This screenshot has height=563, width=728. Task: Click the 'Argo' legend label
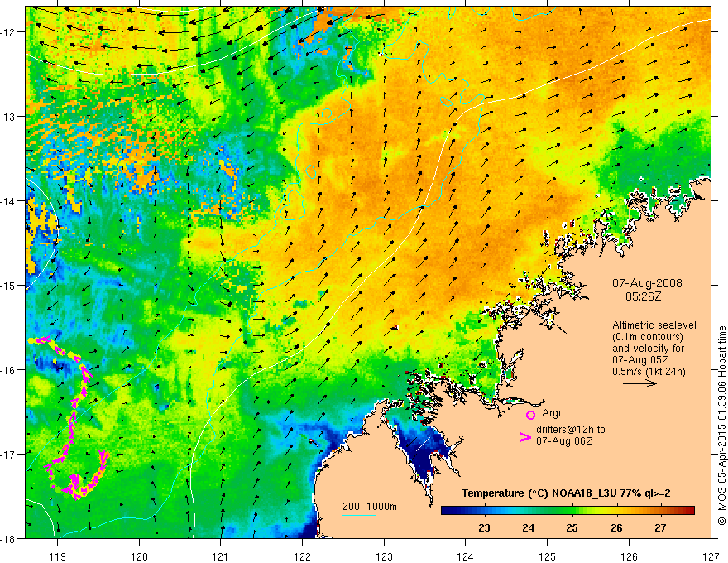[x=553, y=413]
